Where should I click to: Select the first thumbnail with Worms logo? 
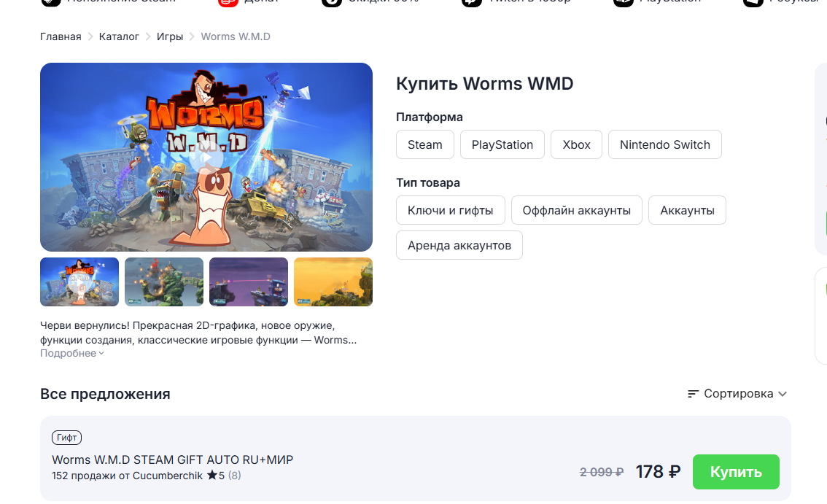point(79,282)
